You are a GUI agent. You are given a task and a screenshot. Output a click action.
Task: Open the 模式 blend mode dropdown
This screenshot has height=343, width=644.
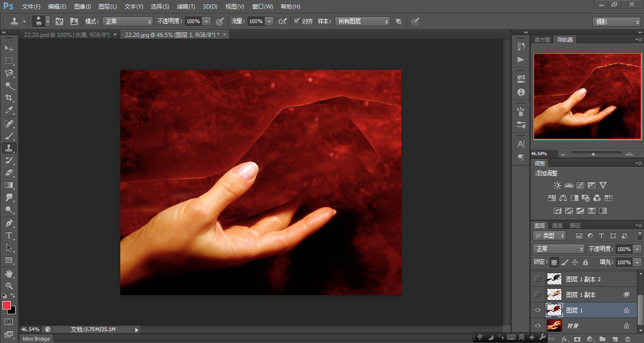[x=127, y=21]
